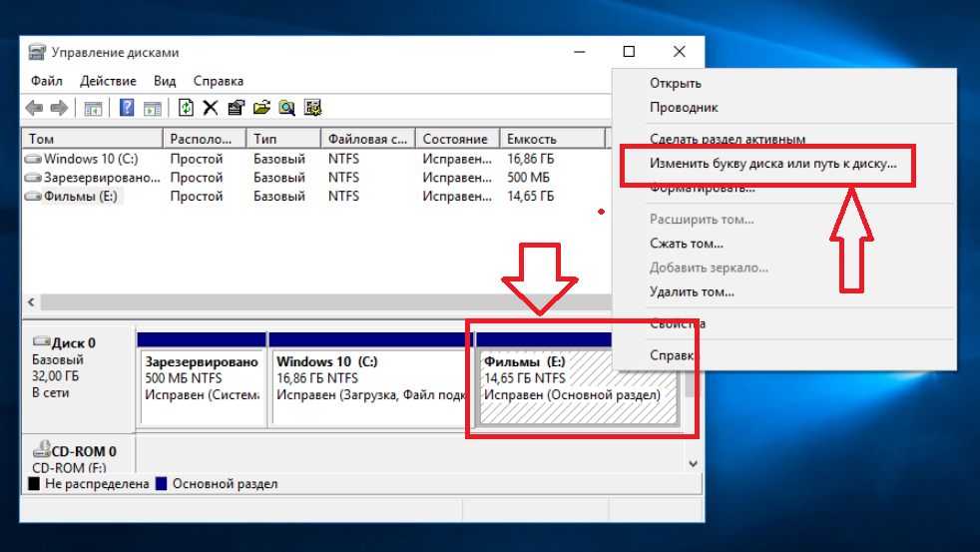The width and height of the screenshot is (980, 552).
Task: Open Properties via the toolbar icon
Action: [x=237, y=108]
